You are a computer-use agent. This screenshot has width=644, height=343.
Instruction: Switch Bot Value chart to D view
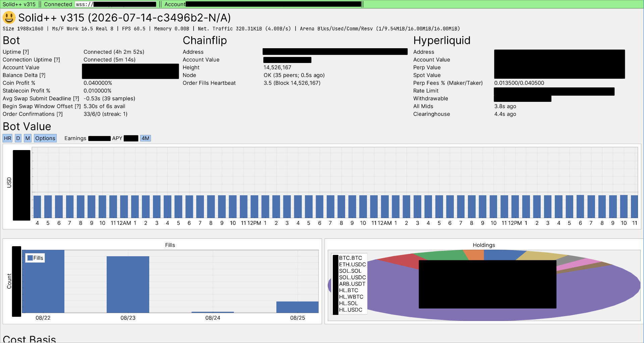[x=18, y=138]
